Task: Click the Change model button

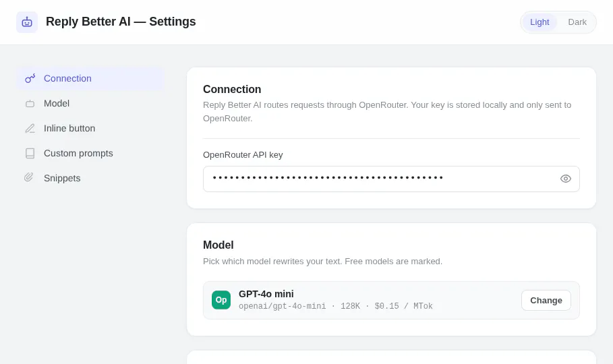Action: pos(546,300)
